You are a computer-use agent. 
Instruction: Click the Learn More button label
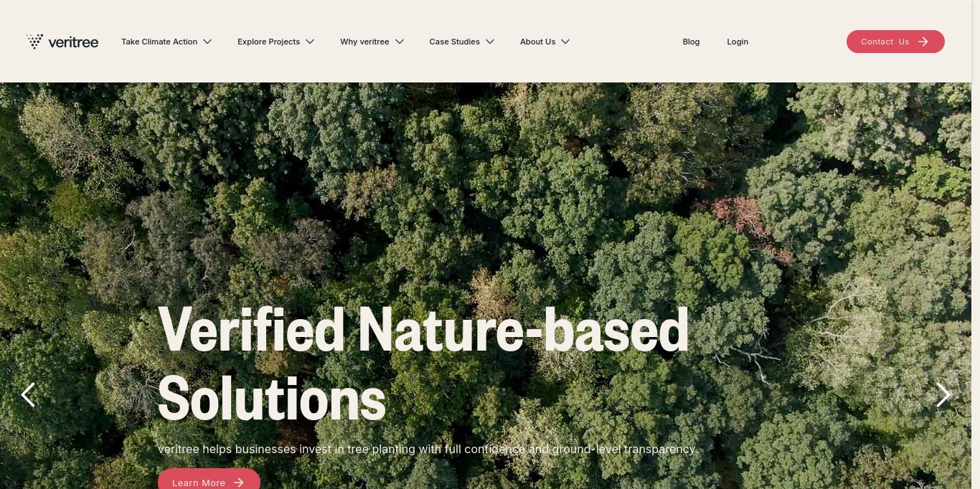click(x=199, y=483)
